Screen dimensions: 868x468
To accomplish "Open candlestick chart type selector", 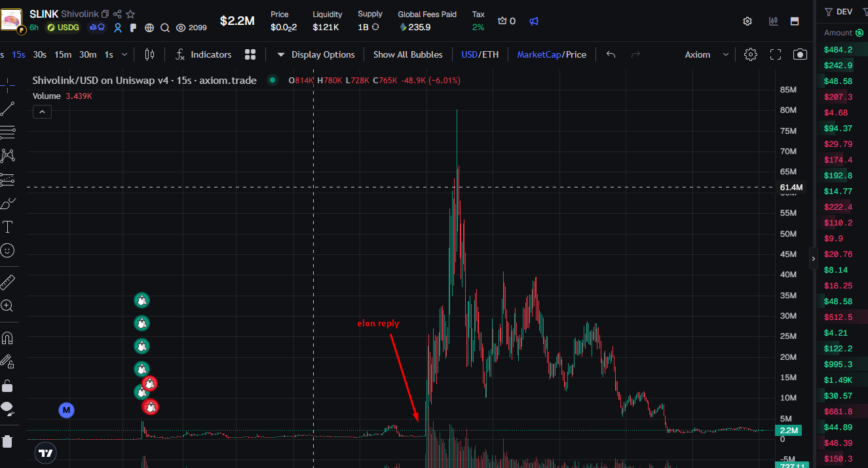I will [x=149, y=54].
